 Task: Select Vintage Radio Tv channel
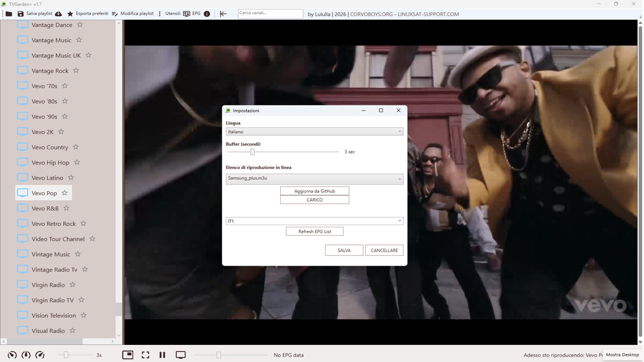click(x=54, y=269)
